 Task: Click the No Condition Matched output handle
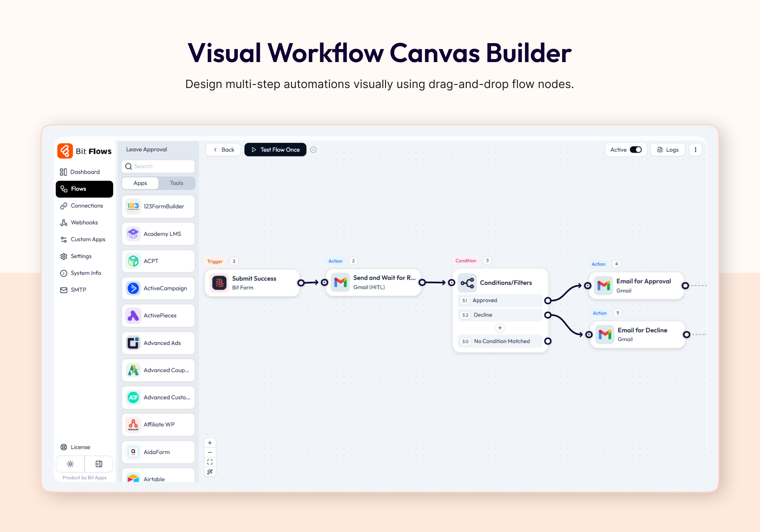click(548, 341)
